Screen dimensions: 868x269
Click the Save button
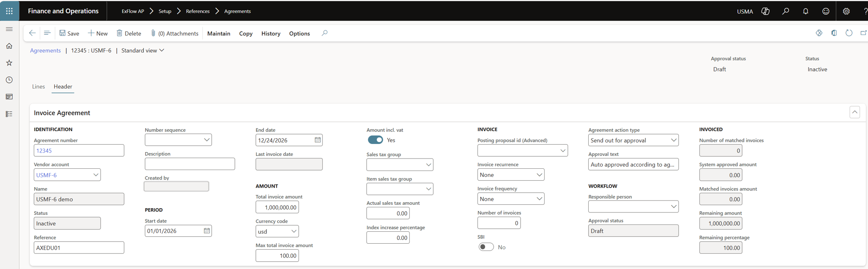coord(69,33)
